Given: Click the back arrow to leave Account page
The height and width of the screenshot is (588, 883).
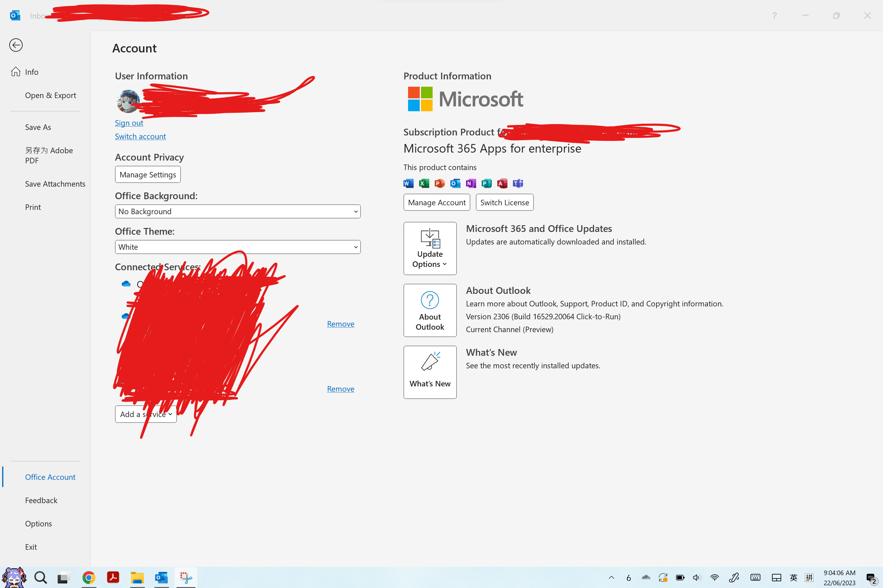Looking at the screenshot, I should (16, 45).
